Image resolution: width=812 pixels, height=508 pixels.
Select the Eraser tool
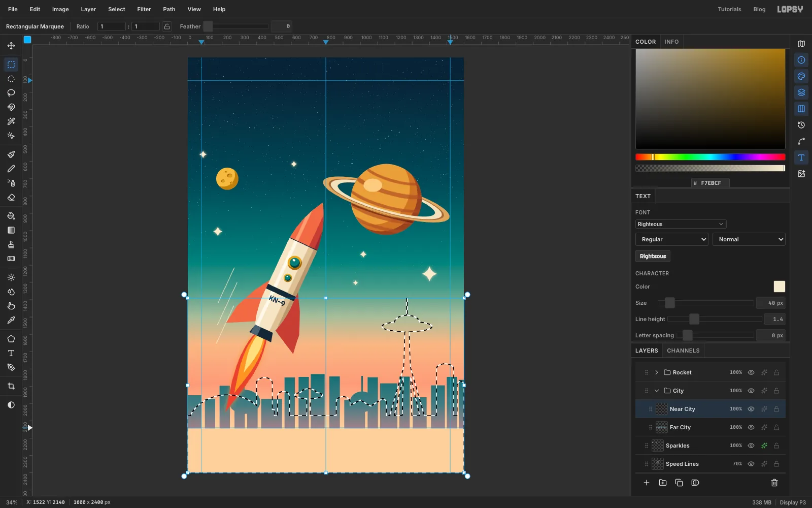tap(11, 197)
